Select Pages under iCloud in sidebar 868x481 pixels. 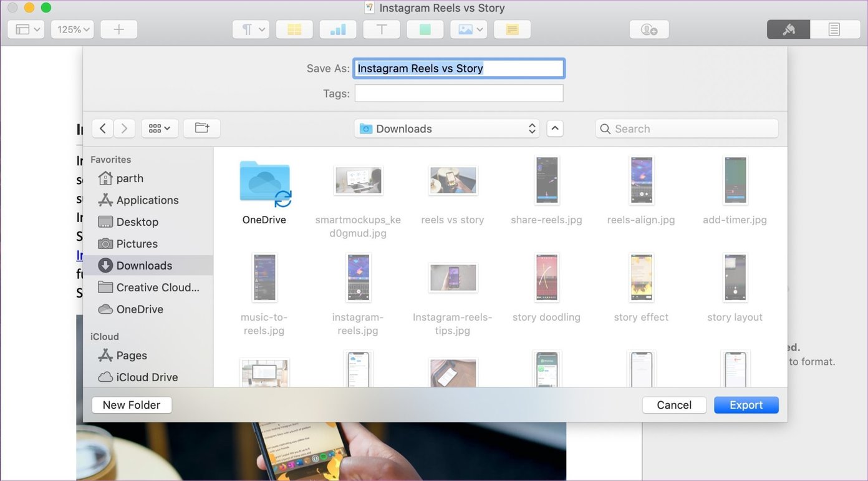pos(148,356)
